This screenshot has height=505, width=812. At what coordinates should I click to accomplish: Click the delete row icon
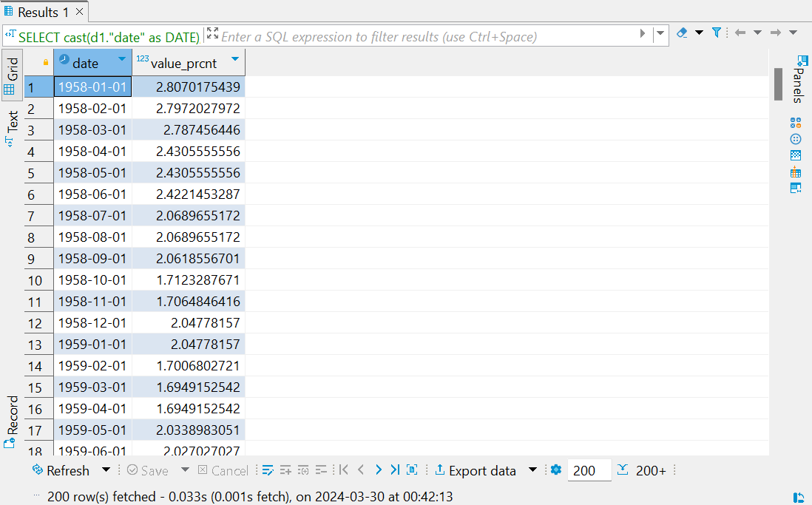321,470
